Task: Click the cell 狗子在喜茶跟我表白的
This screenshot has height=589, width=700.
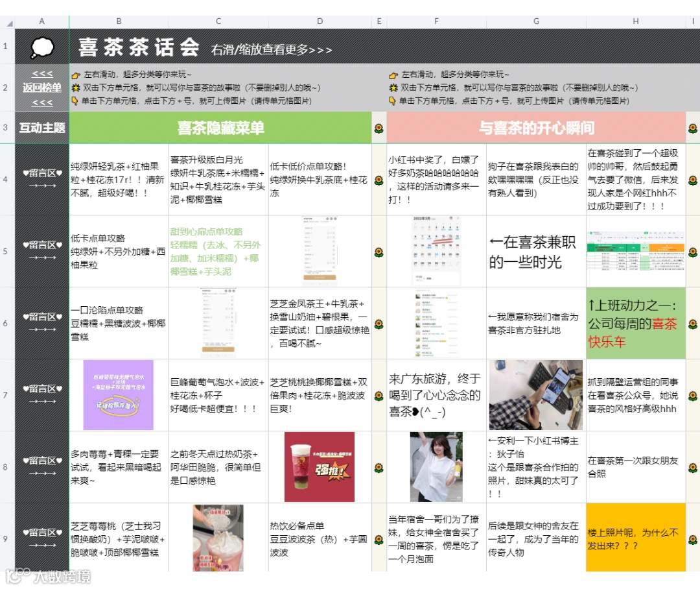Action: (x=536, y=180)
